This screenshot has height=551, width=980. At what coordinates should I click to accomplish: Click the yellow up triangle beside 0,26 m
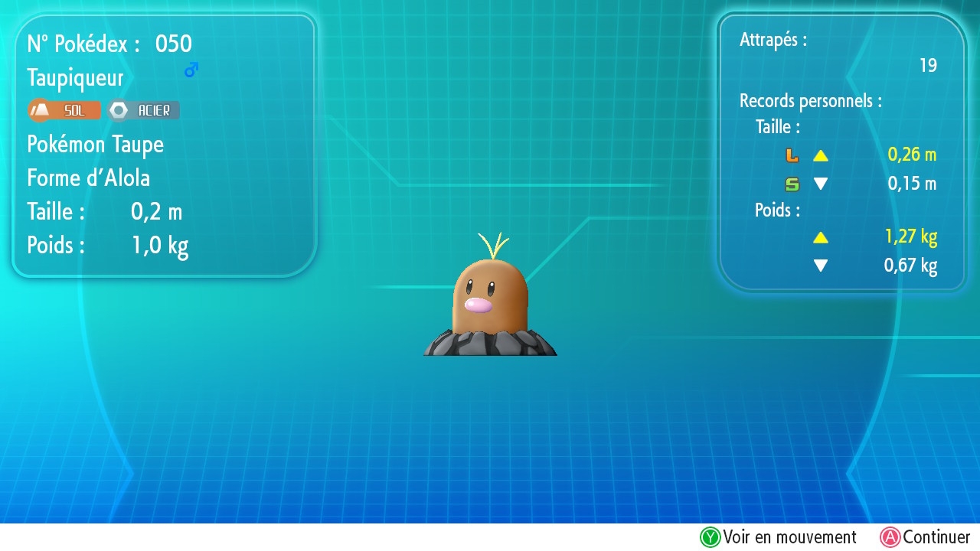[821, 155]
